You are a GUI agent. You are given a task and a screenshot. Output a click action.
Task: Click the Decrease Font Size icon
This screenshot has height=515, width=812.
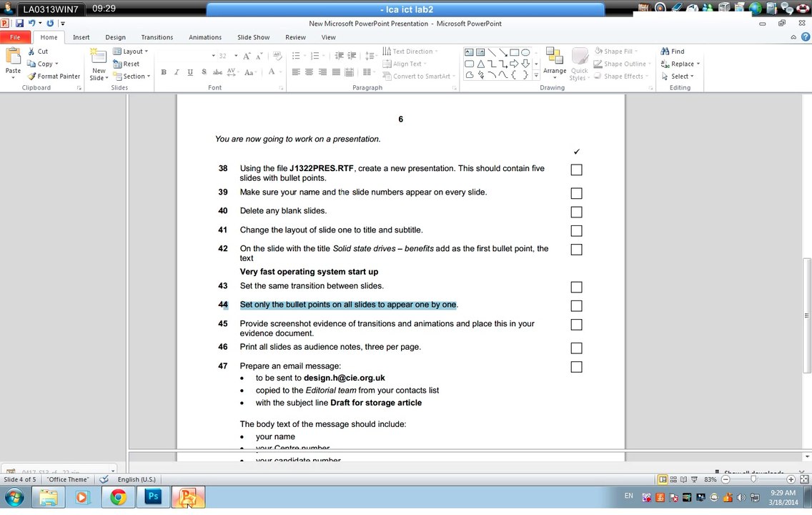(259, 56)
